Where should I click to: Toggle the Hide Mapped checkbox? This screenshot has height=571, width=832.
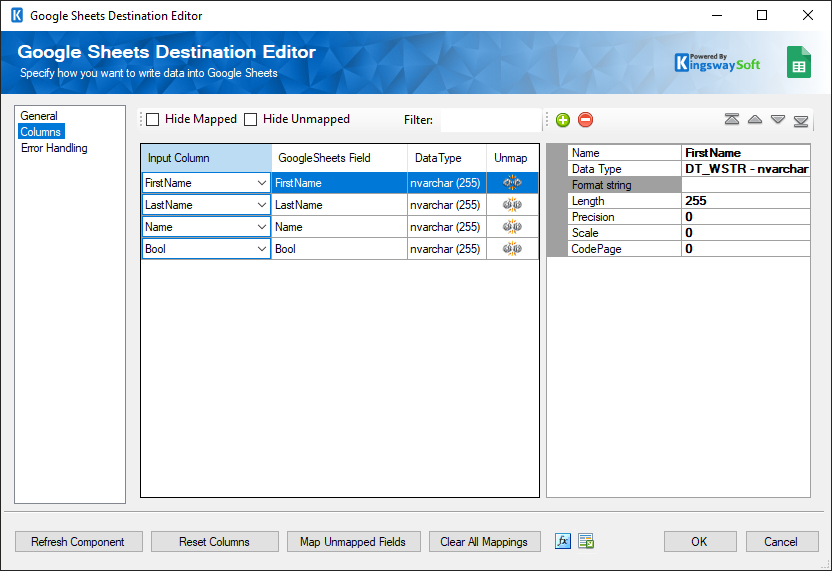(x=153, y=119)
